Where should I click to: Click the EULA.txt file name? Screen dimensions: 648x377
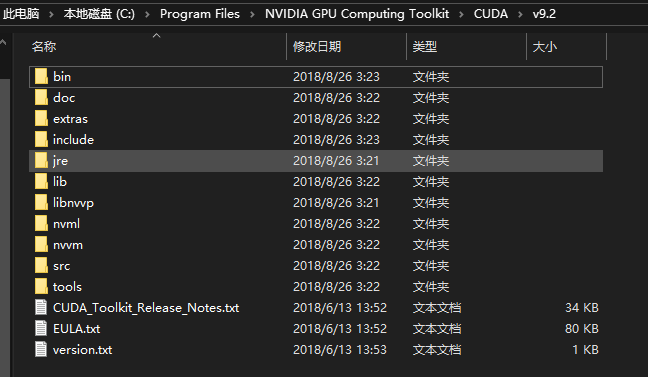click(76, 329)
